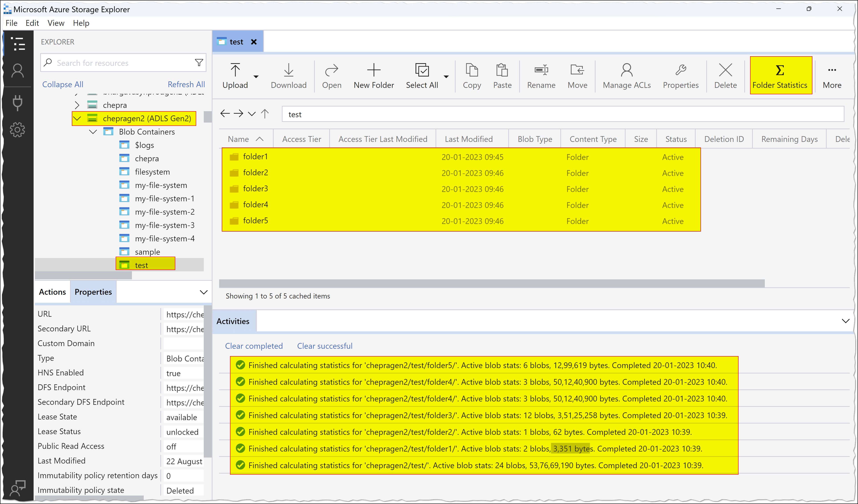Select the folder1 row
Viewport: 858px width, 504px height.
pos(461,157)
